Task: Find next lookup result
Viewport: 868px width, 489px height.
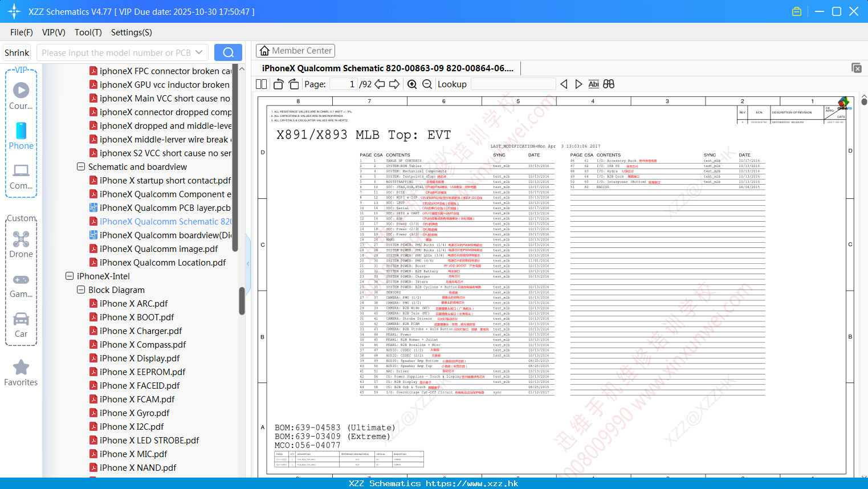Action: coord(578,84)
